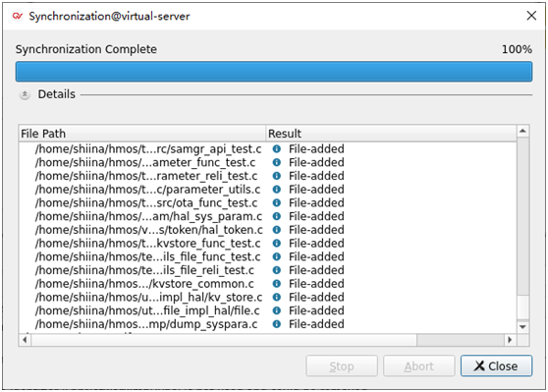Select the file_impl_hal/file.c file path
The height and width of the screenshot is (392, 548).
coord(147,310)
